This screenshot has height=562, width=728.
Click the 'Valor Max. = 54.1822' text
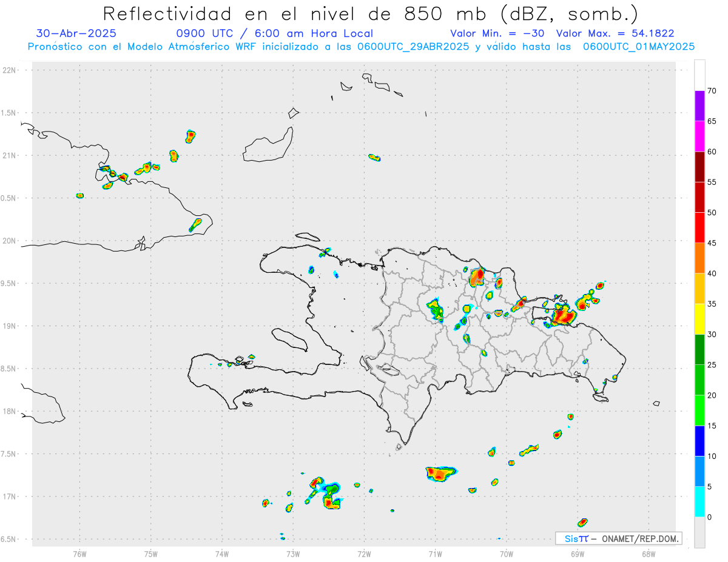point(615,33)
